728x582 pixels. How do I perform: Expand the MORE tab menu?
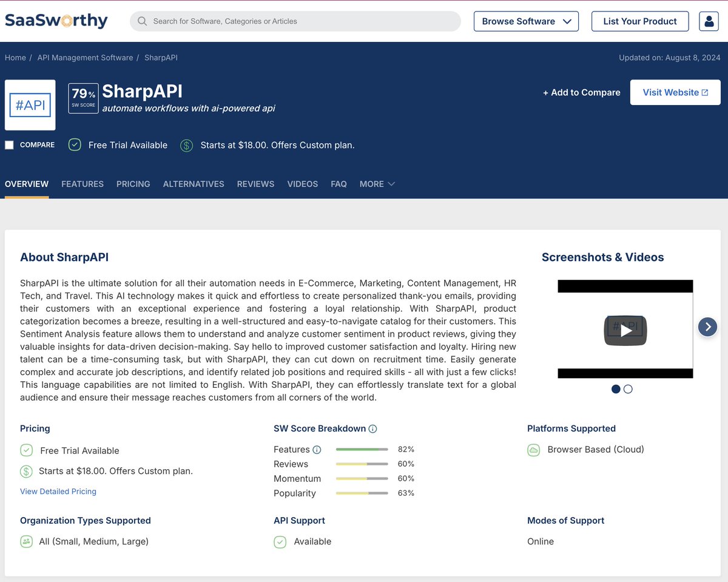tap(377, 184)
